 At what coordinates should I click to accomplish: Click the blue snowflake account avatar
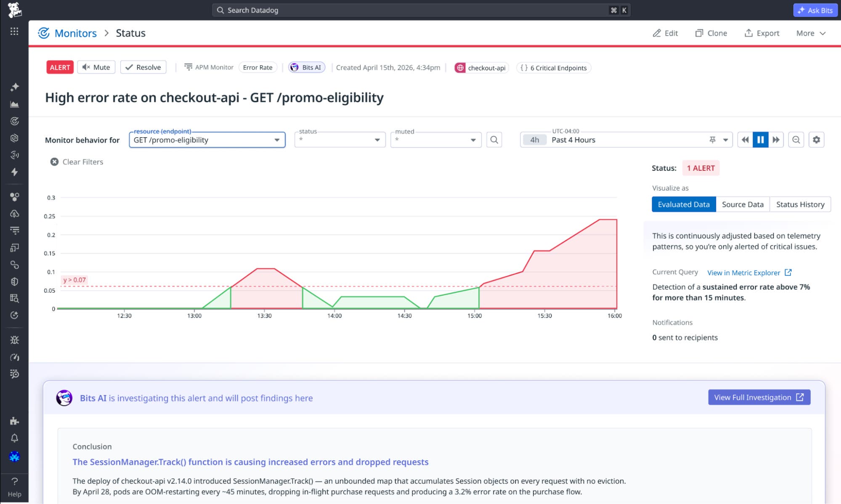(x=14, y=456)
